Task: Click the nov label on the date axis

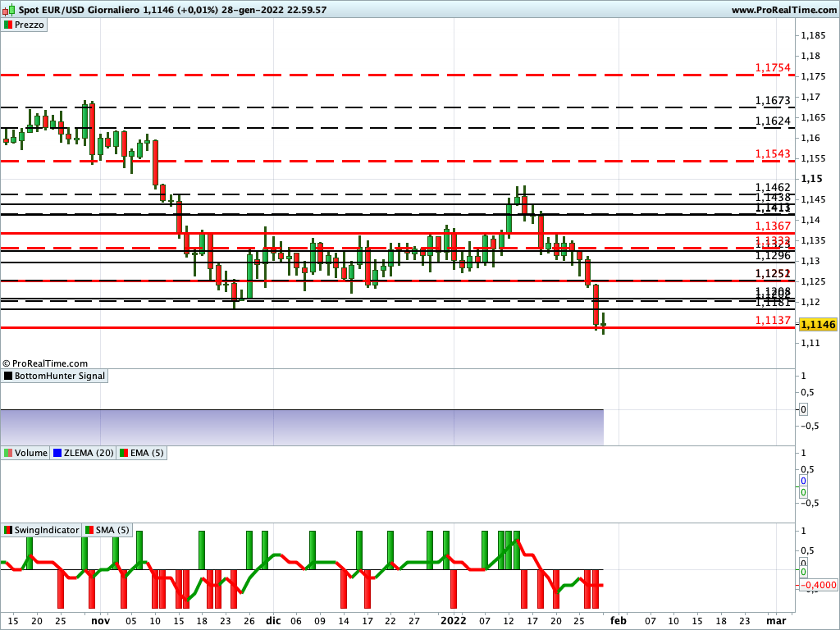Action: pyautogui.click(x=100, y=621)
